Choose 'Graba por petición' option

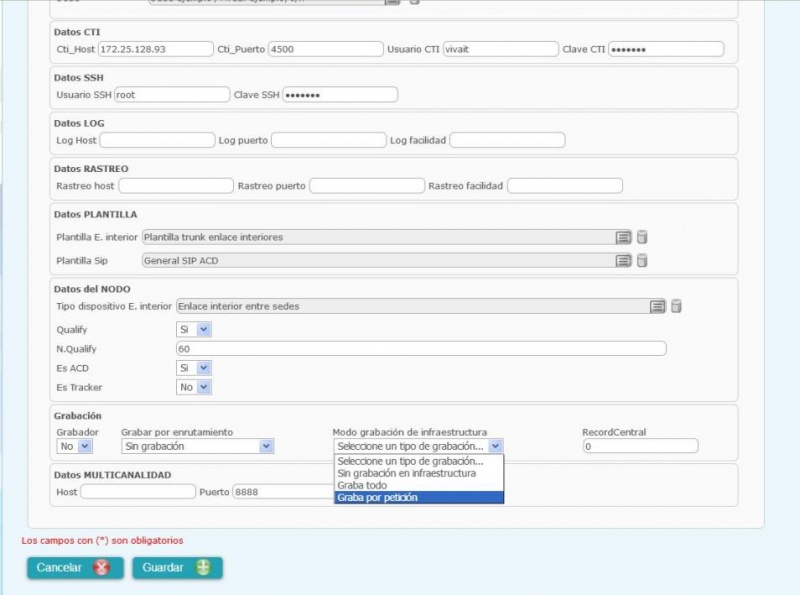(419, 498)
